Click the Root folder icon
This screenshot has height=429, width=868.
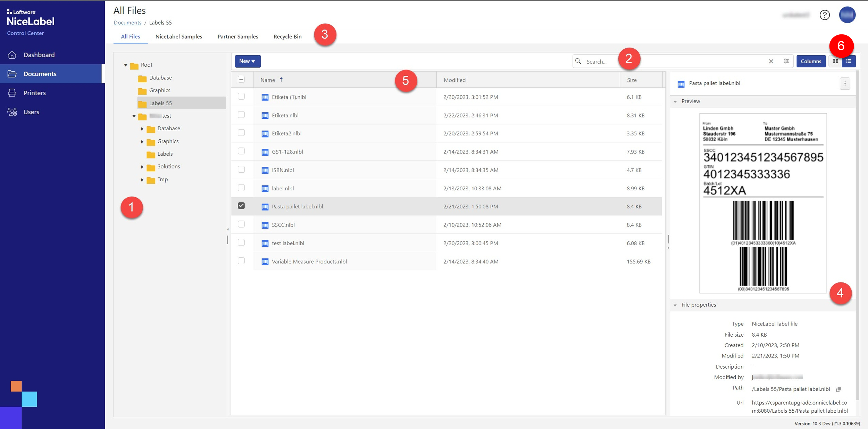(134, 65)
